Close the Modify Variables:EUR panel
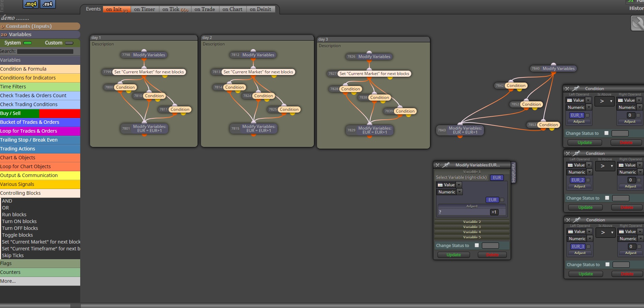The image size is (644, 308). 438,165
